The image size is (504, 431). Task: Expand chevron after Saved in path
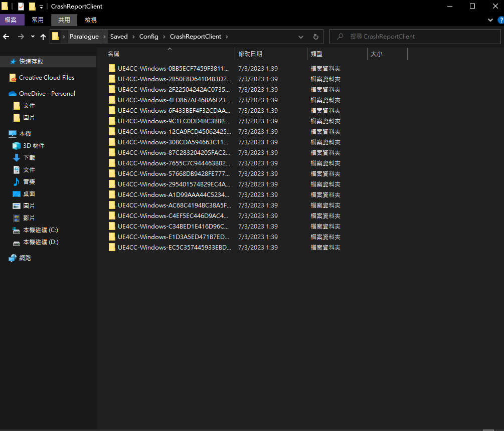click(x=133, y=37)
